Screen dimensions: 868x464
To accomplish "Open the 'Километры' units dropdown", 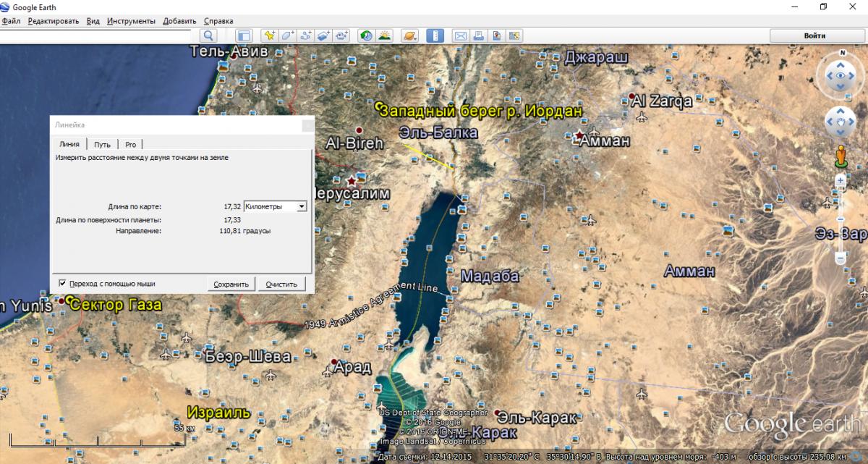I will pyautogui.click(x=275, y=206).
